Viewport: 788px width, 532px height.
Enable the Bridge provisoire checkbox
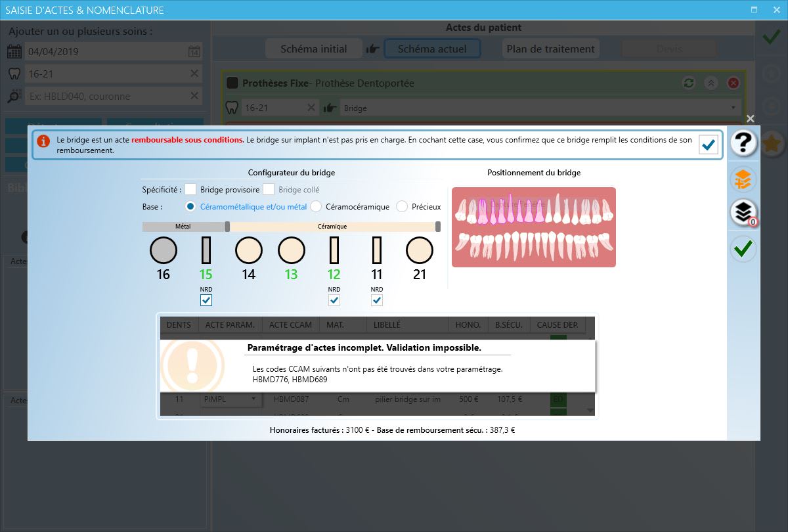click(x=191, y=190)
